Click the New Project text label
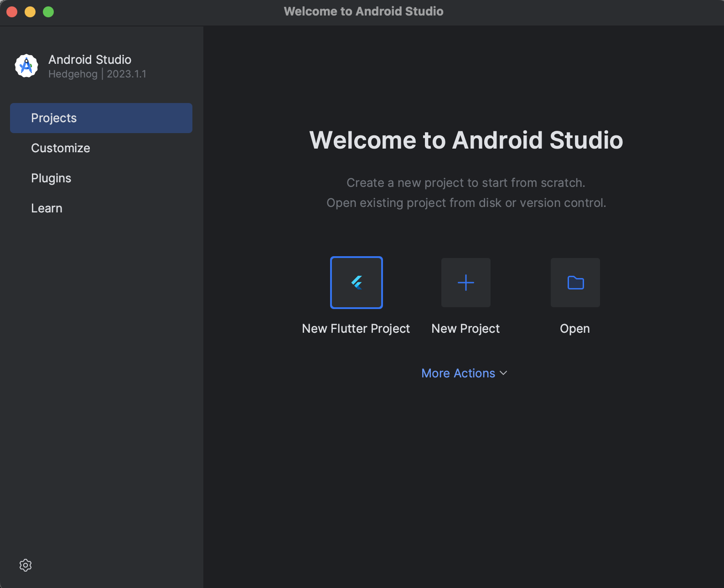The image size is (724, 588). point(465,329)
